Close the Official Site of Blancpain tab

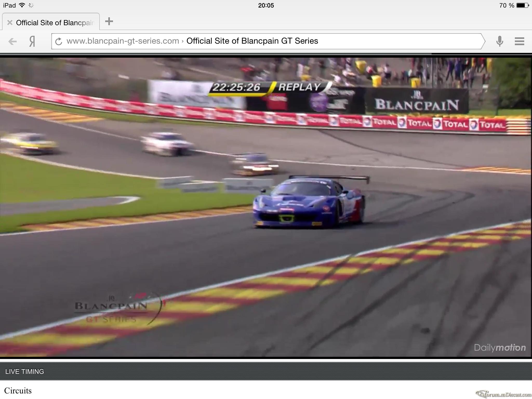click(x=10, y=23)
